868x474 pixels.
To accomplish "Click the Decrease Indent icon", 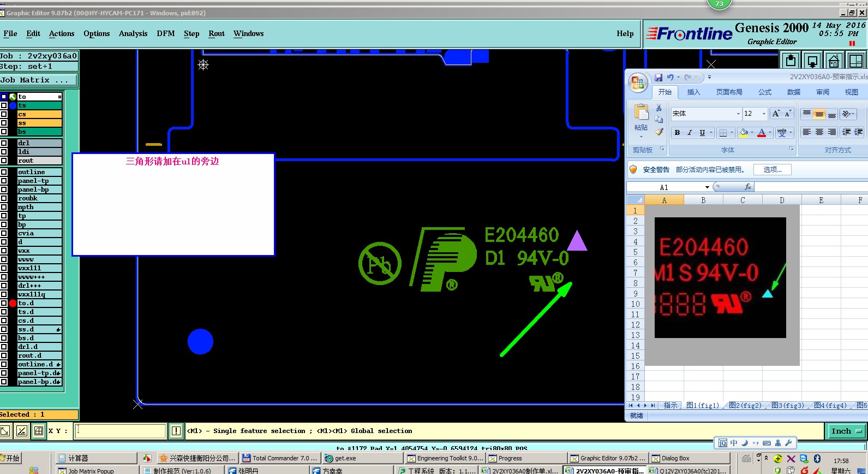I will pyautogui.click(x=846, y=132).
